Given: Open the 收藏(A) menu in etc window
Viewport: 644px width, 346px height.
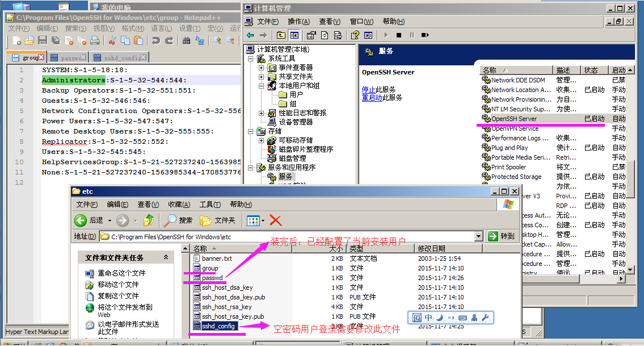Looking at the screenshot, I should point(179,205).
